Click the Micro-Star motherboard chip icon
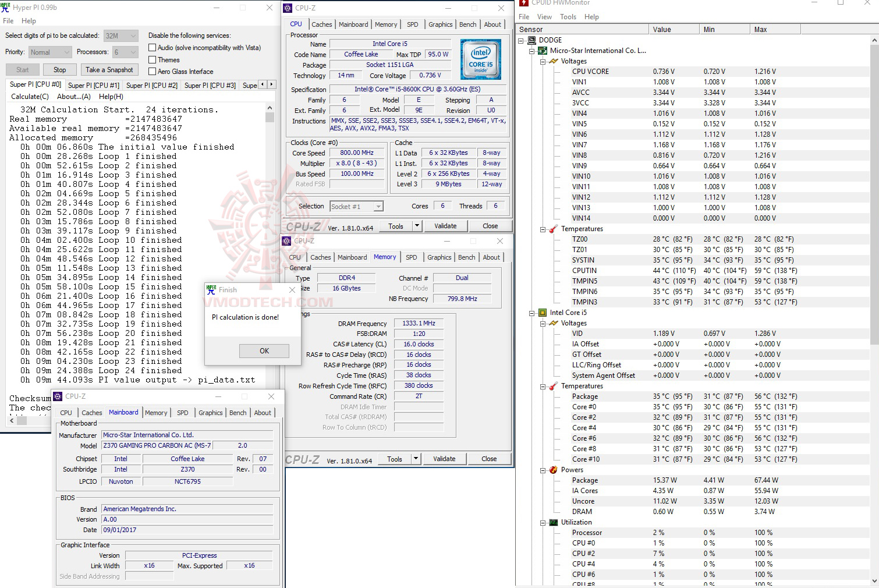 543,51
